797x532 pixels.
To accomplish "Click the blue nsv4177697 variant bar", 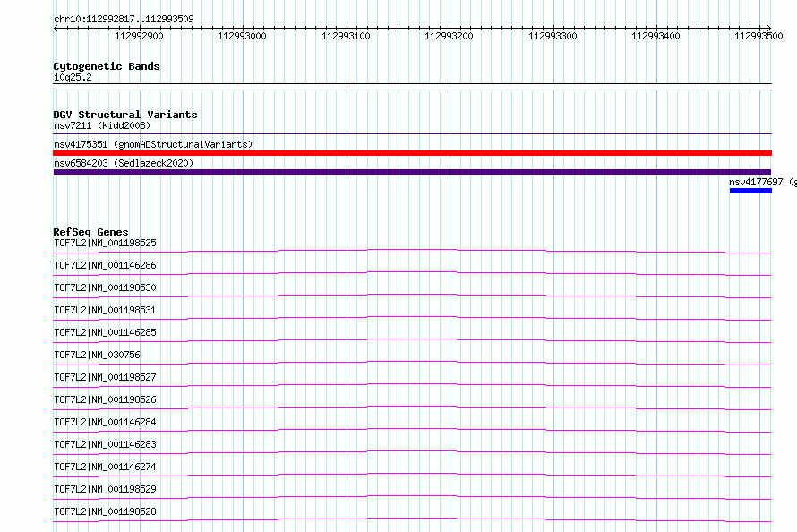I will click(x=750, y=191).
